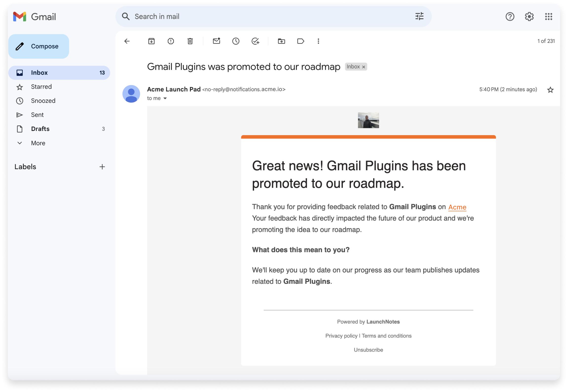568x392 pixels.
Task: Open Terms and conditions link
Action: [386, 336]
